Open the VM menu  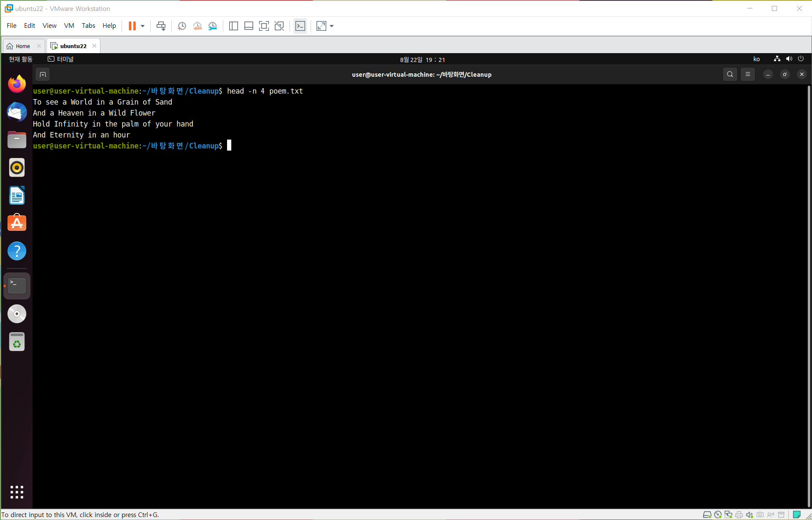[x=69, y=26]
